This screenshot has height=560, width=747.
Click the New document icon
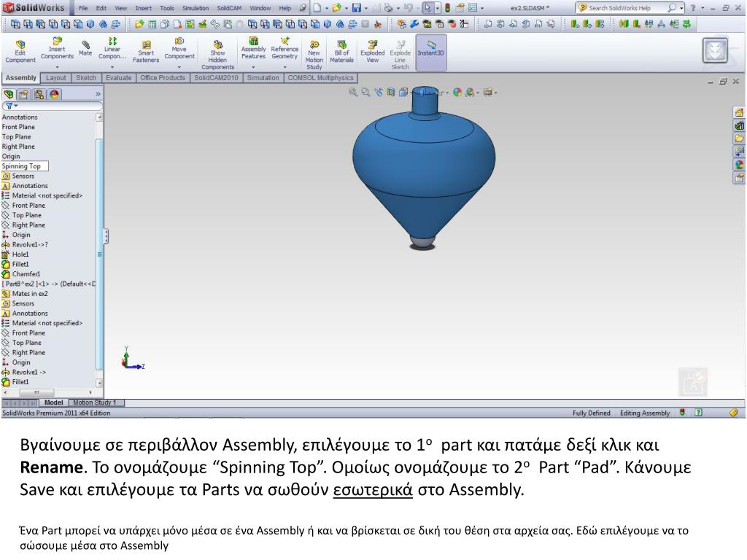click(317, 7)
